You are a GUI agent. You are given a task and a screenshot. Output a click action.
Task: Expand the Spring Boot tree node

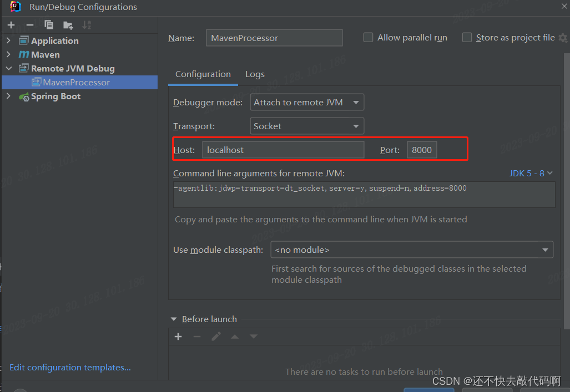(9, 96)
